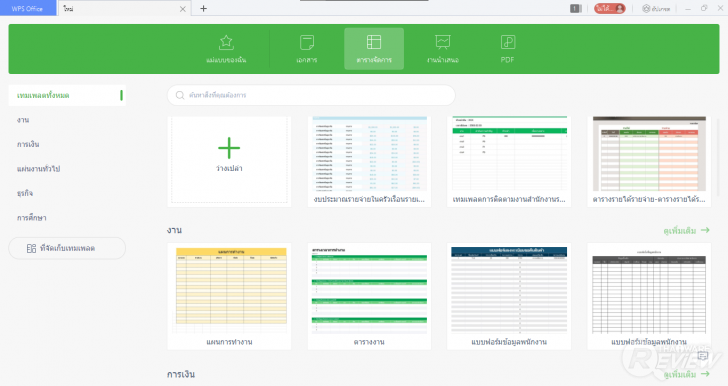
Task: Select the PDF category icon
Action: coord(507,42)
